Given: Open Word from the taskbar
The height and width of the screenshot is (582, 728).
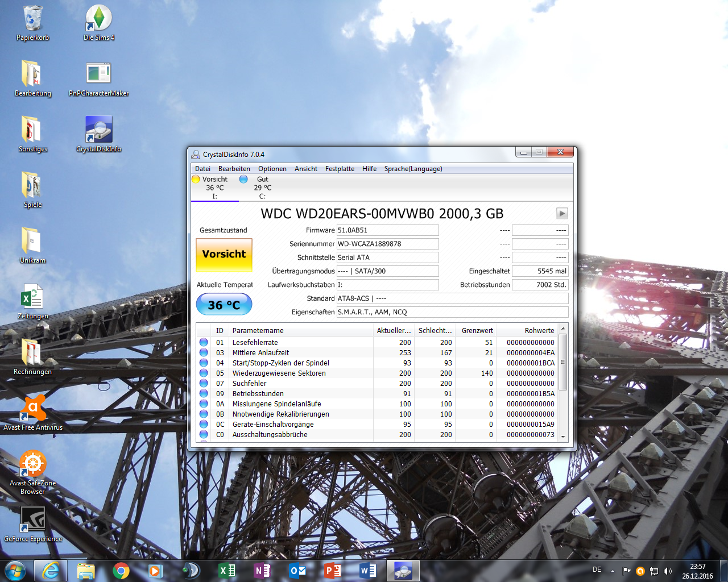Looking at the screenshot, I should point(367,571).
